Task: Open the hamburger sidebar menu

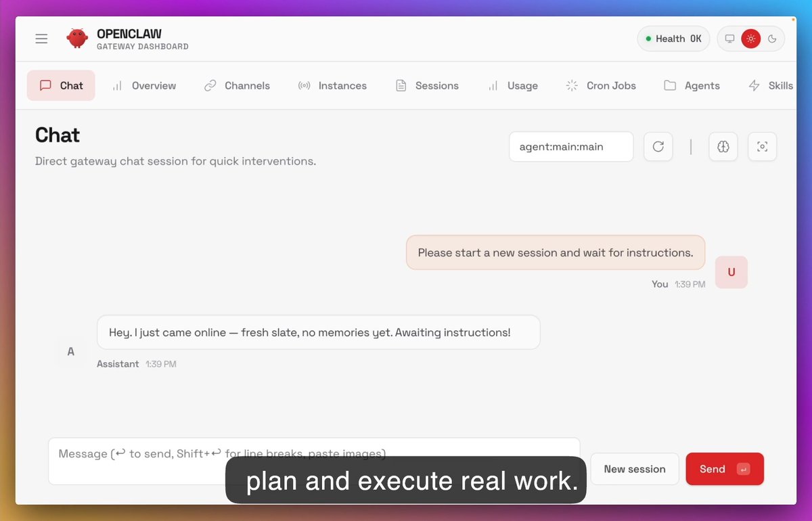Action: 41,39
